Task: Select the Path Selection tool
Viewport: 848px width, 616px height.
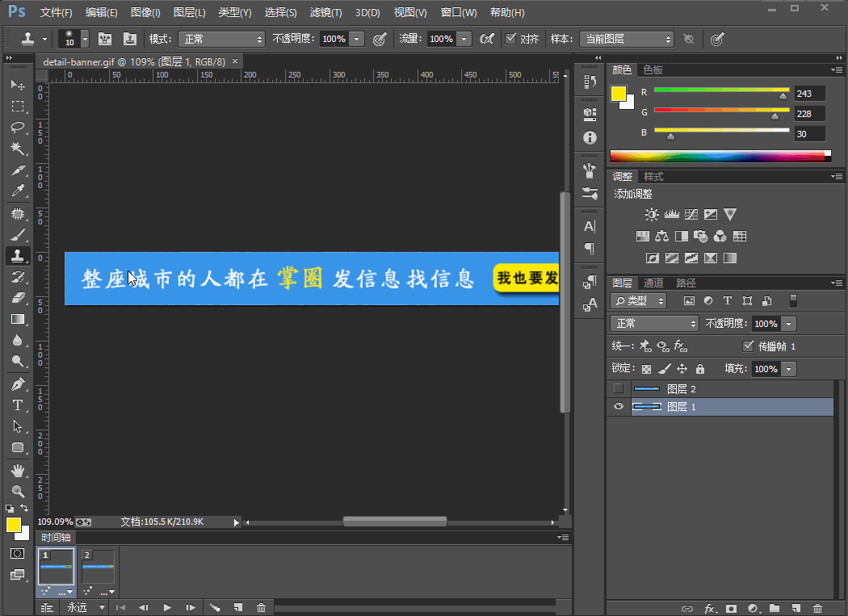Action: (18, 426)
